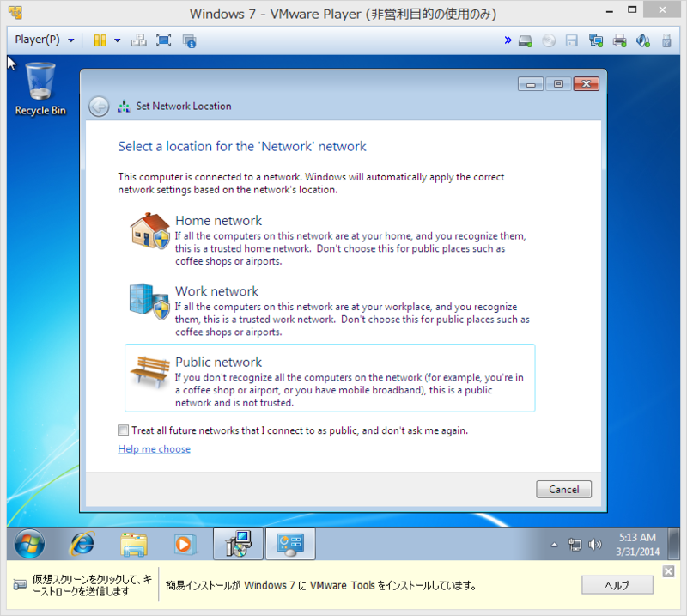This screenshot has width=687, height=616.
Task: Click the hard disk device icon
Action: pos(526,41)
